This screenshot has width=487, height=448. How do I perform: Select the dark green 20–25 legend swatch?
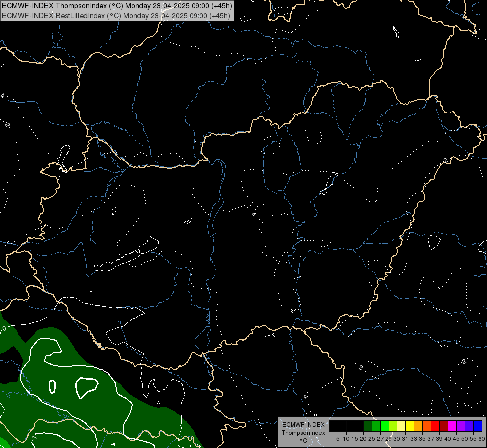[368, 426]
